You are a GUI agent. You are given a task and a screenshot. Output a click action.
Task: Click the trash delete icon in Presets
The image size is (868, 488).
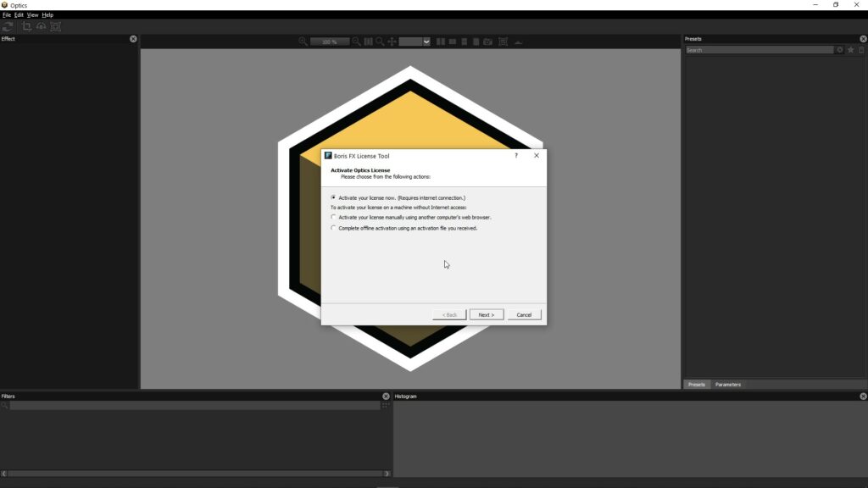[861, 50]
